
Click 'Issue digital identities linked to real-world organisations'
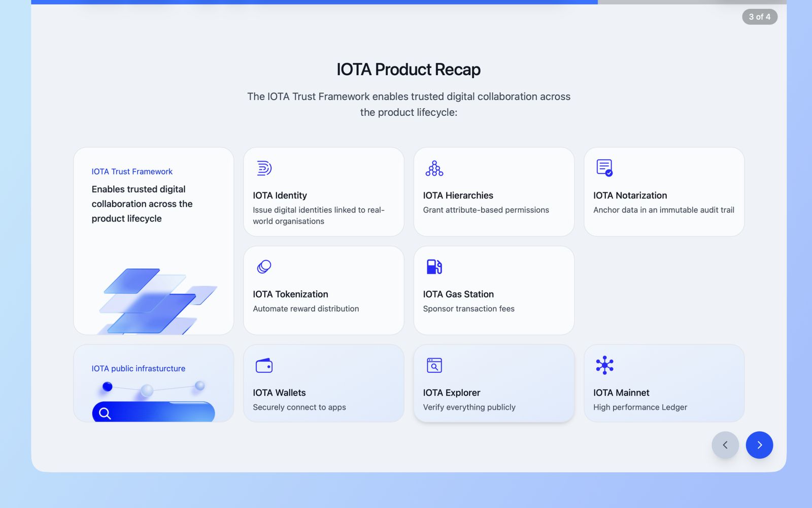[x=319, y=215]
